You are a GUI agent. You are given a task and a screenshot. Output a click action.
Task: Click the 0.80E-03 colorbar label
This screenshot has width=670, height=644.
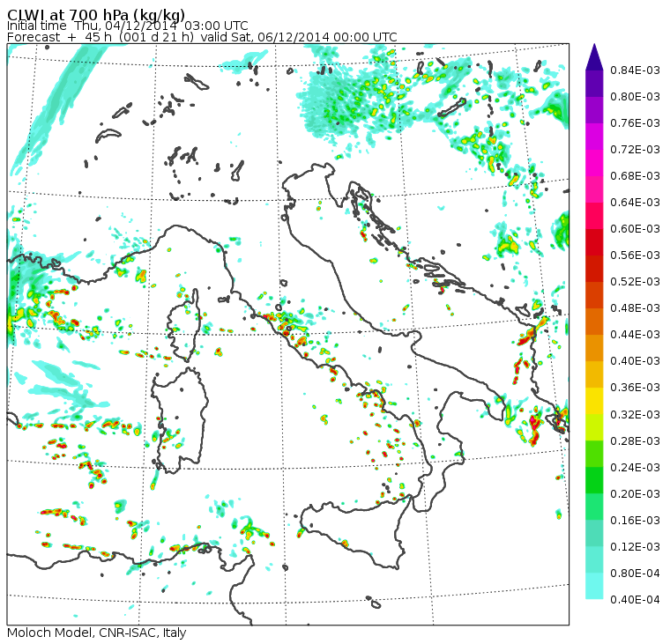tap(635, 97)
